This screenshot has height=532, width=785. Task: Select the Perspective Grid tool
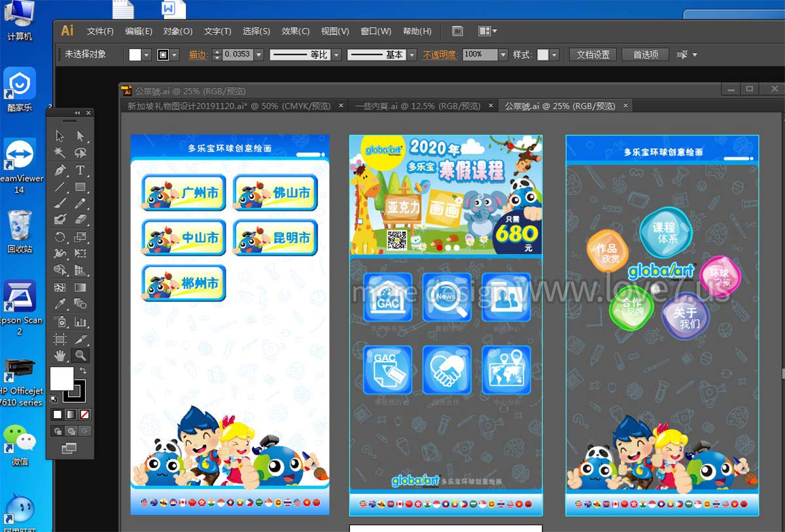pos(80,270)
